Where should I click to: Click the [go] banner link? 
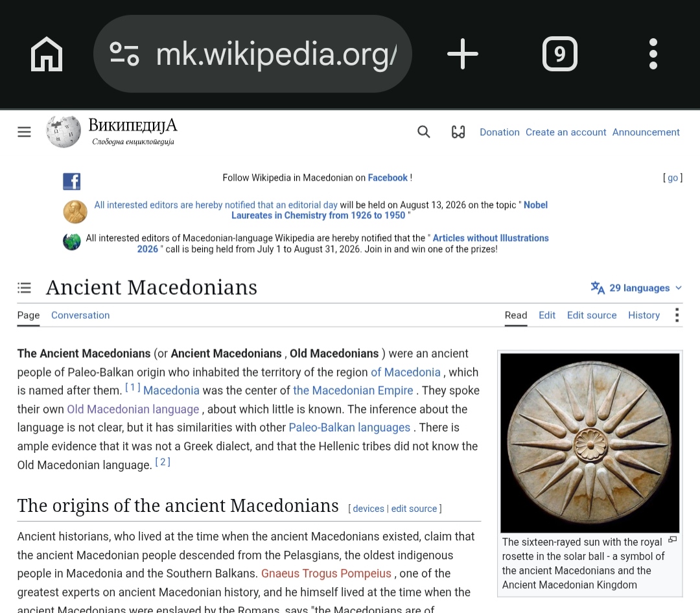click(x=672, y=178)
